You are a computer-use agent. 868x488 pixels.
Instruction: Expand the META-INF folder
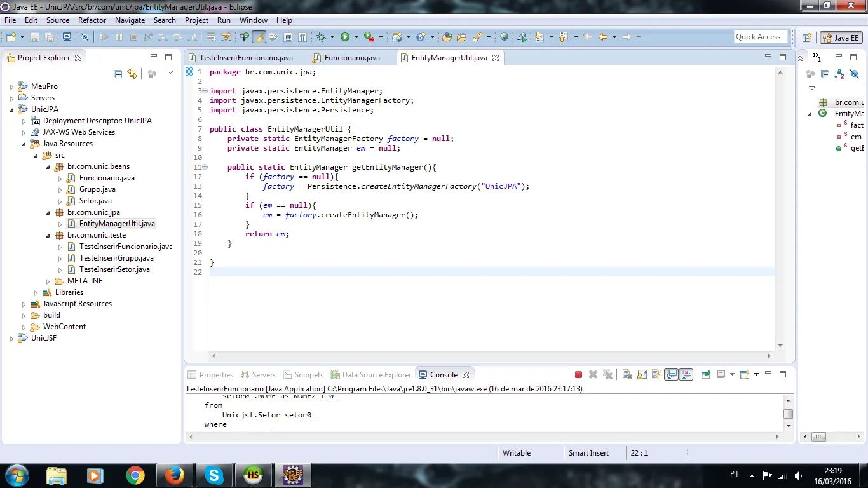(x=48, y=281)
